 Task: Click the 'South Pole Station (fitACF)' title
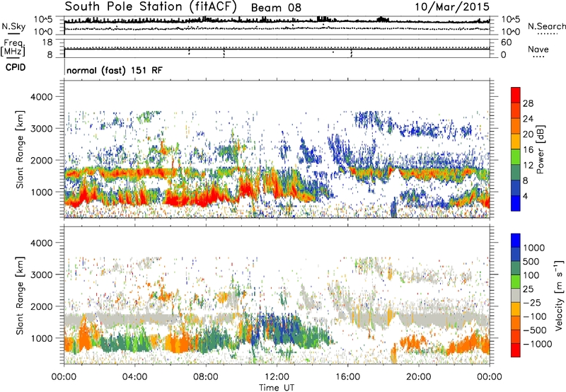[x=151, y=7]
